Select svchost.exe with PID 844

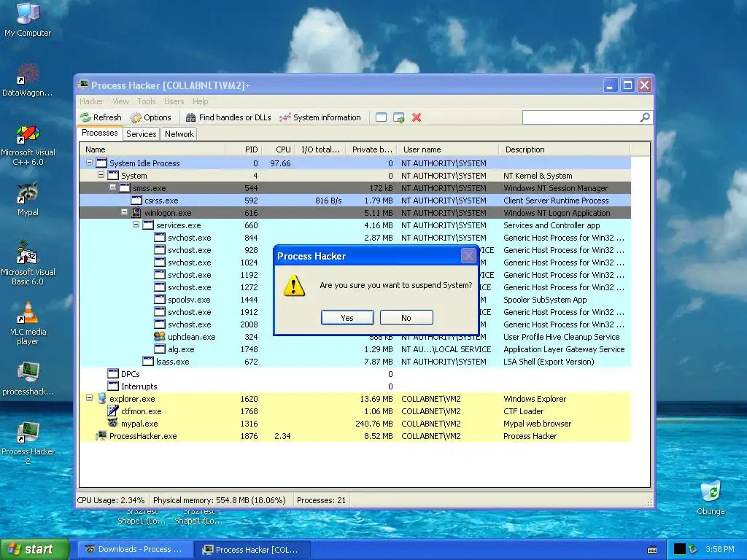click(x=355, y=238)
